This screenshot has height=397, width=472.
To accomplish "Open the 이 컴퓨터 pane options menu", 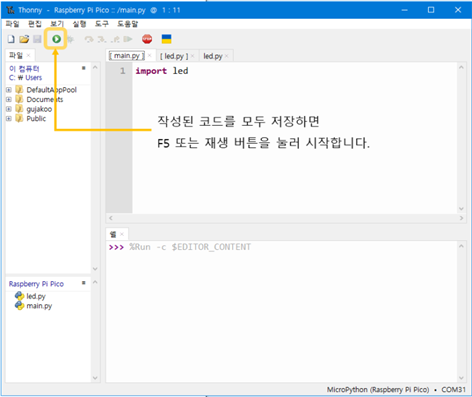I will (84, 68).
